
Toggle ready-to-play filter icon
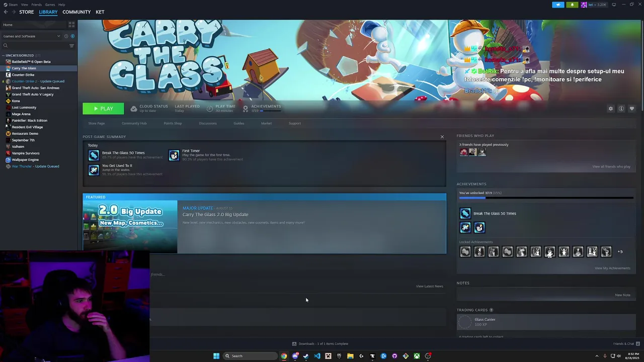point(72,36)
